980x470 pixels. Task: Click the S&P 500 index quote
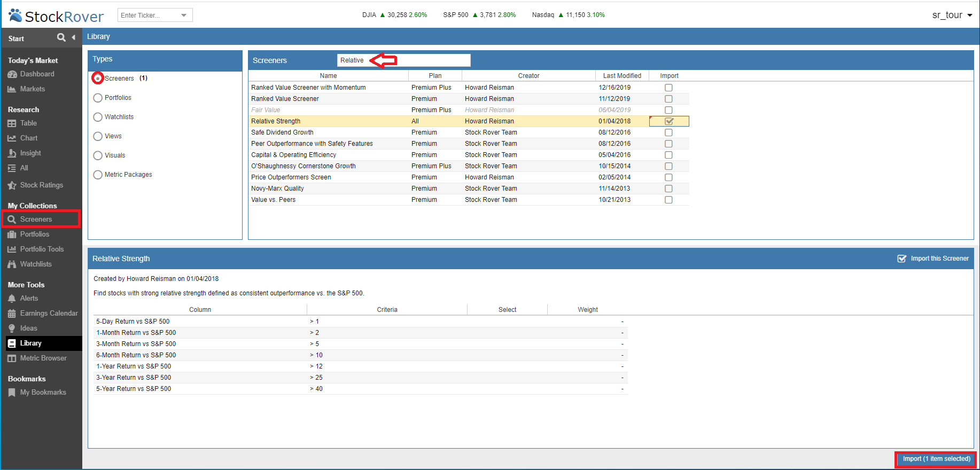479,15
